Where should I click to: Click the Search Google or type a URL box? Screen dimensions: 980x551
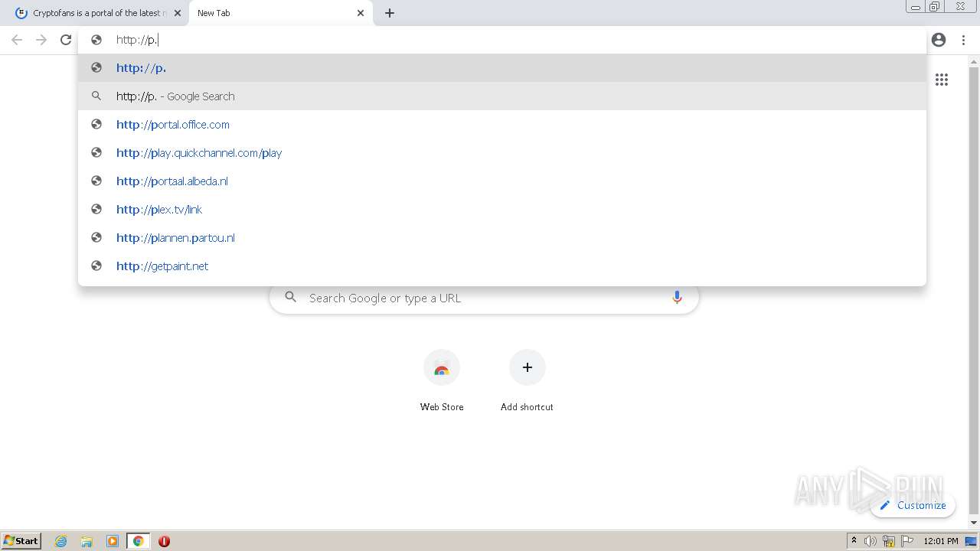(x=484, y=298)
